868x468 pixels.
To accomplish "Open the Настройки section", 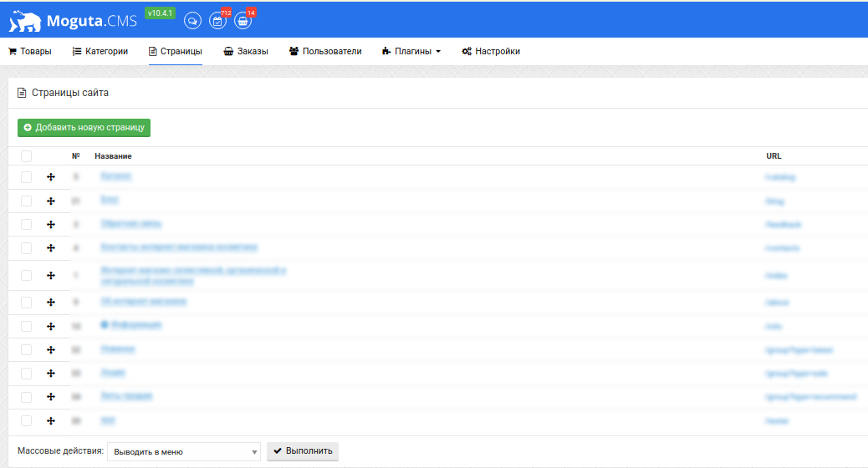I will (491, 52).
